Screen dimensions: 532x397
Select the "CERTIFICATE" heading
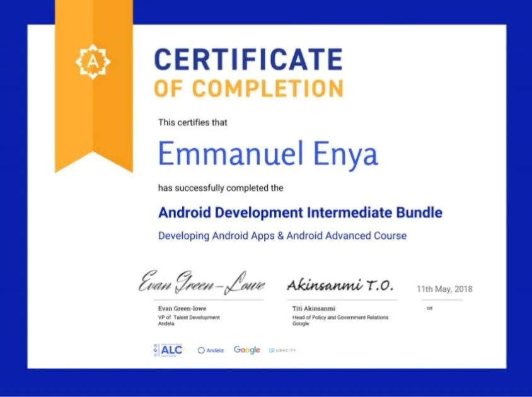pos(248,59)
